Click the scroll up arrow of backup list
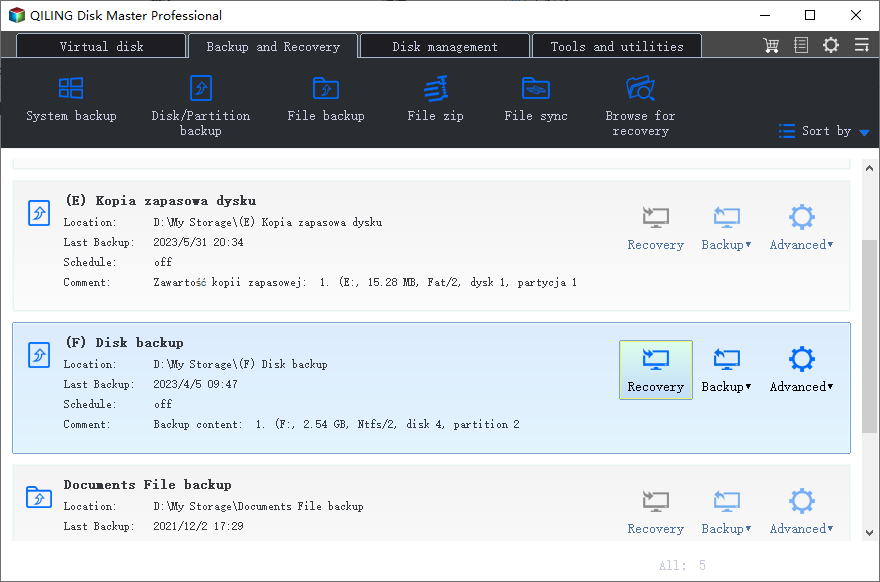Screen dimensions: 880x582 click(869, 168)
